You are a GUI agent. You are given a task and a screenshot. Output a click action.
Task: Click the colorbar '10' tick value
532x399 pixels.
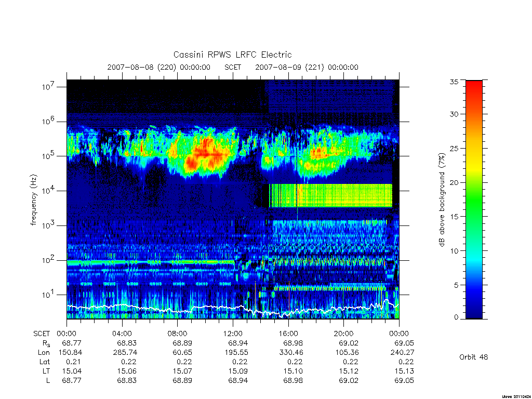[x=454, y=251]
